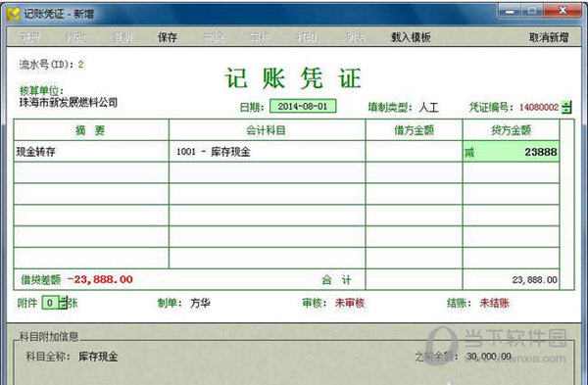Click the 删除 toolbar button
This screenshot has height=385, width=588.
click(214, 37)
